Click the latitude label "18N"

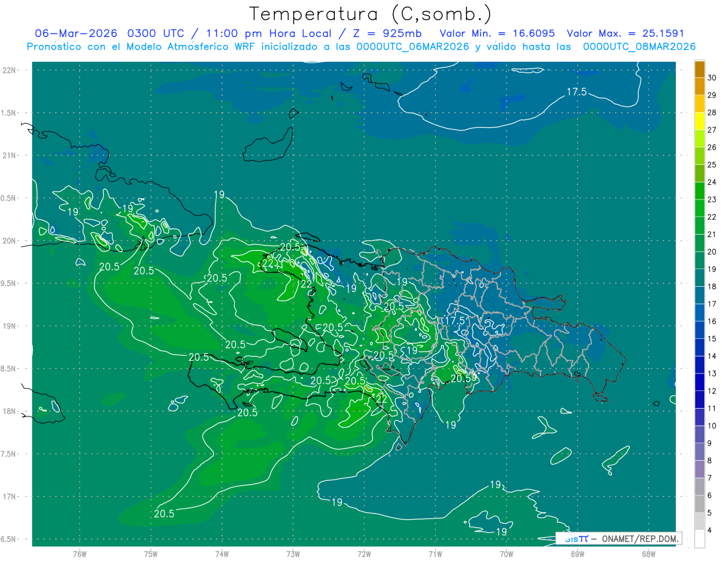[10, 412]
